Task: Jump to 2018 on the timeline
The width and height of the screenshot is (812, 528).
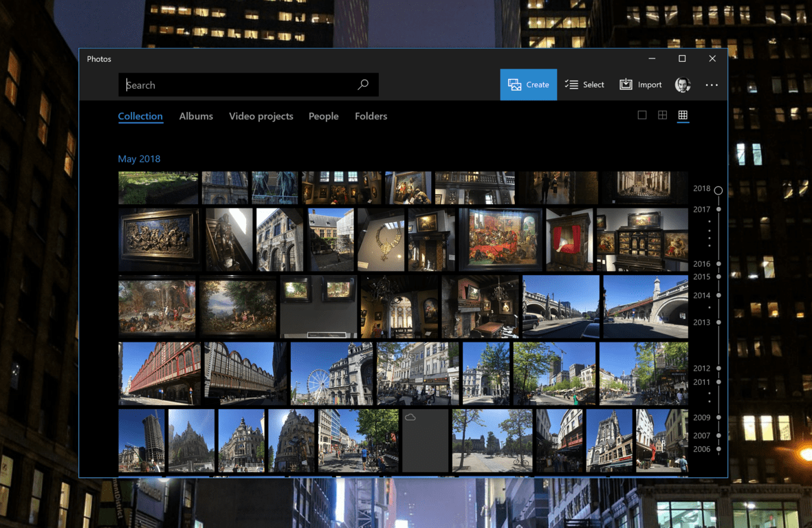Action: tap(702, 188)
